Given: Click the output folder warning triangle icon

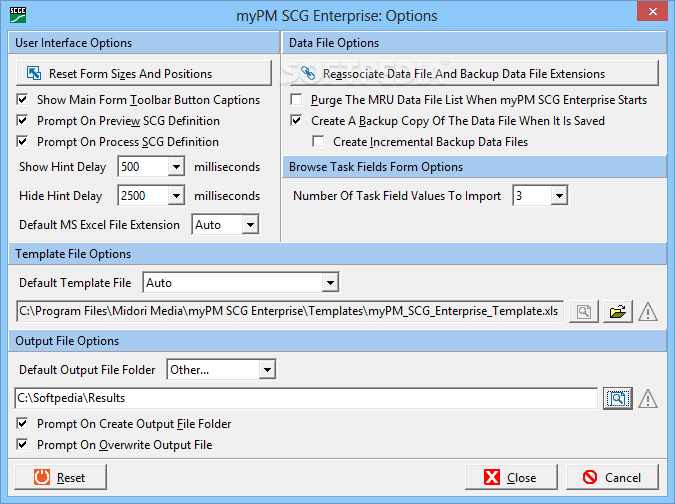Looking at the screenshot, I should pos(647,398).
